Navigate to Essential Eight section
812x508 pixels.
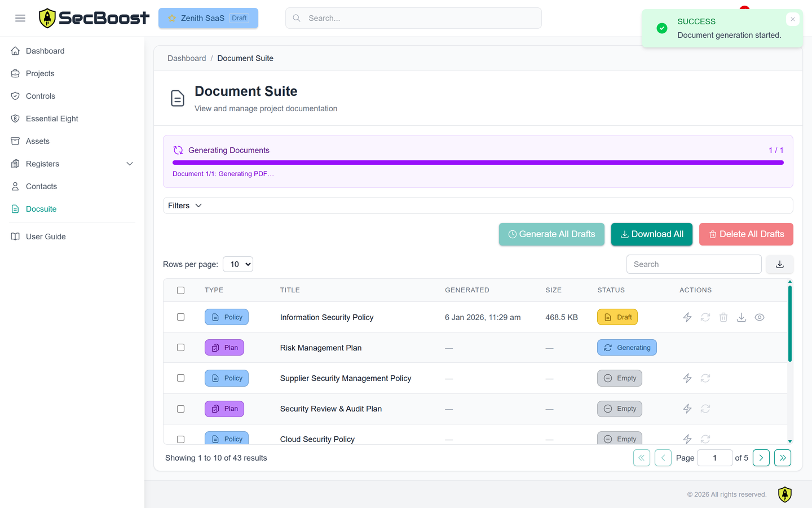pyautogui.click(x=51, y=119)
